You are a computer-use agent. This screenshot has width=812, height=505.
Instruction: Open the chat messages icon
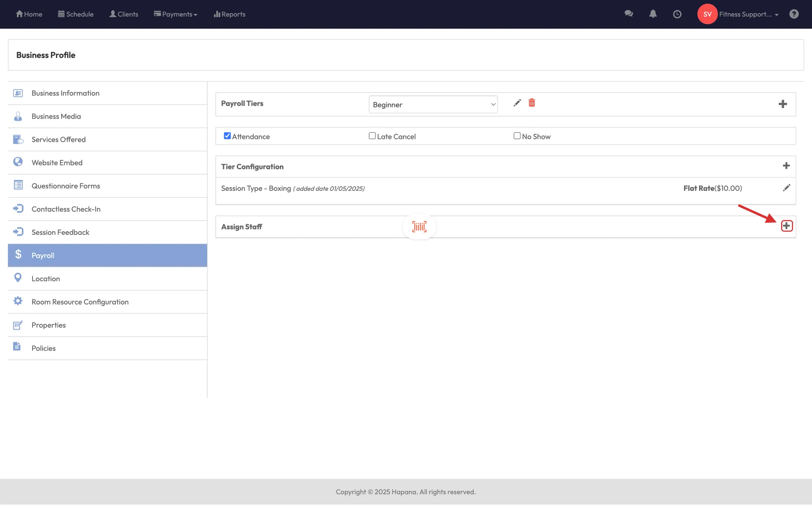628,14
